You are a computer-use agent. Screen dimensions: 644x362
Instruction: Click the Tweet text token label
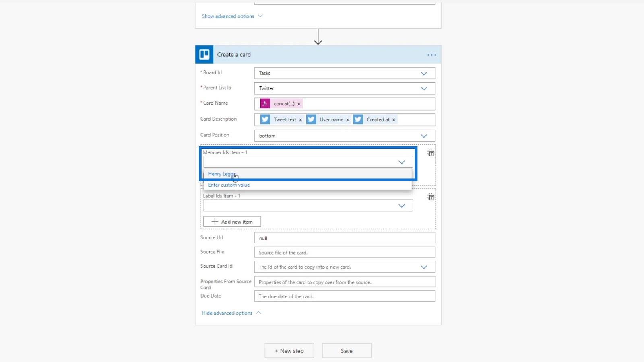click(x=285, y=120)
